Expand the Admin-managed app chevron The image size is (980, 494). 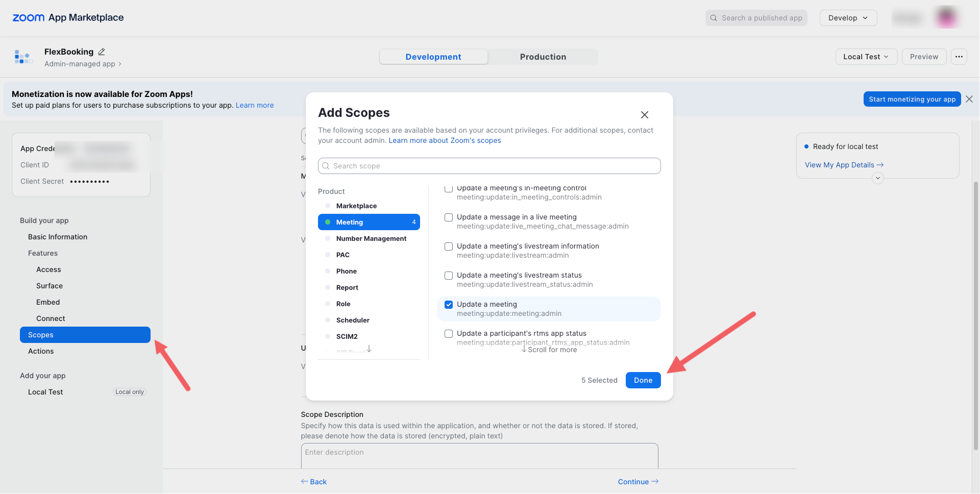point(120,64)
